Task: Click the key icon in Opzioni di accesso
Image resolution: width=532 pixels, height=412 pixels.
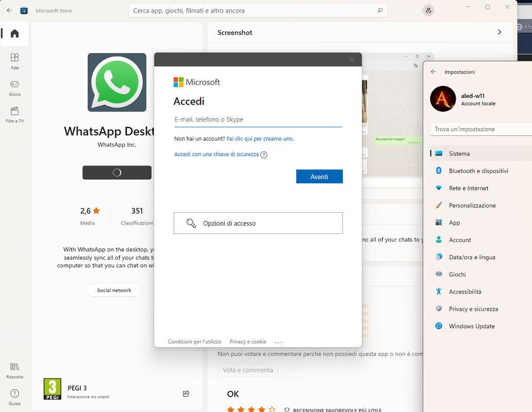Action: click(x=191, y=223)
